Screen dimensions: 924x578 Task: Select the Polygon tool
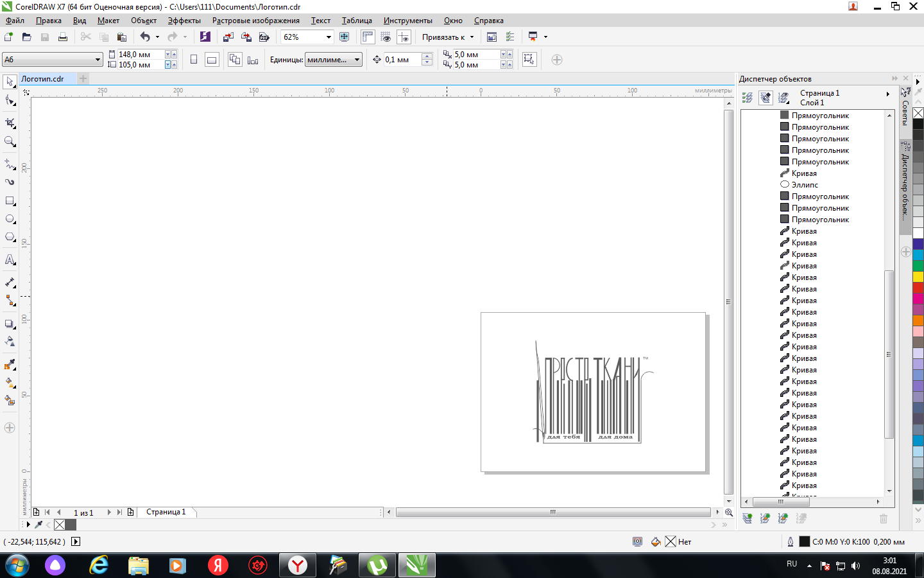coord(10,237)
